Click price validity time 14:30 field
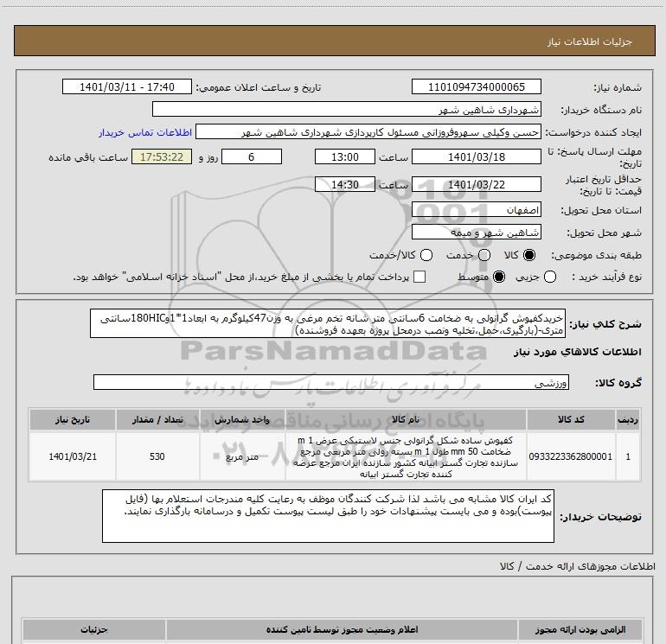This screenshot has width=666, height=644. click(x=345, y=185)
